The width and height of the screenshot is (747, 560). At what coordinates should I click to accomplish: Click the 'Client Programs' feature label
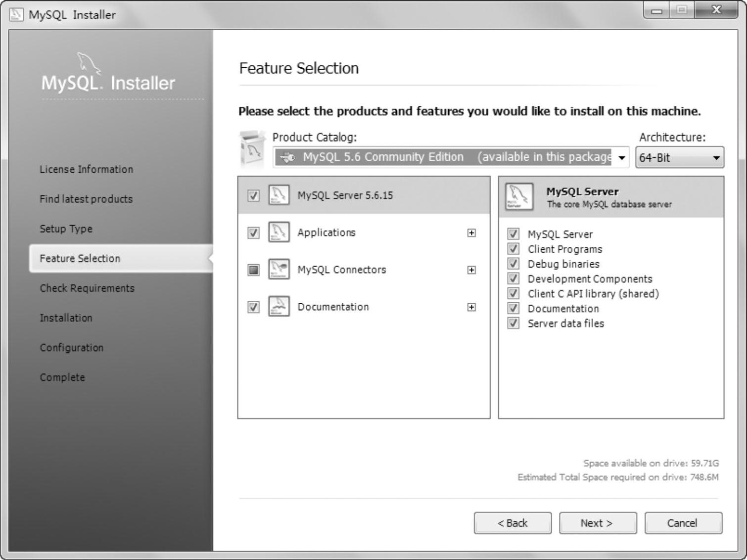pos(565,249)
